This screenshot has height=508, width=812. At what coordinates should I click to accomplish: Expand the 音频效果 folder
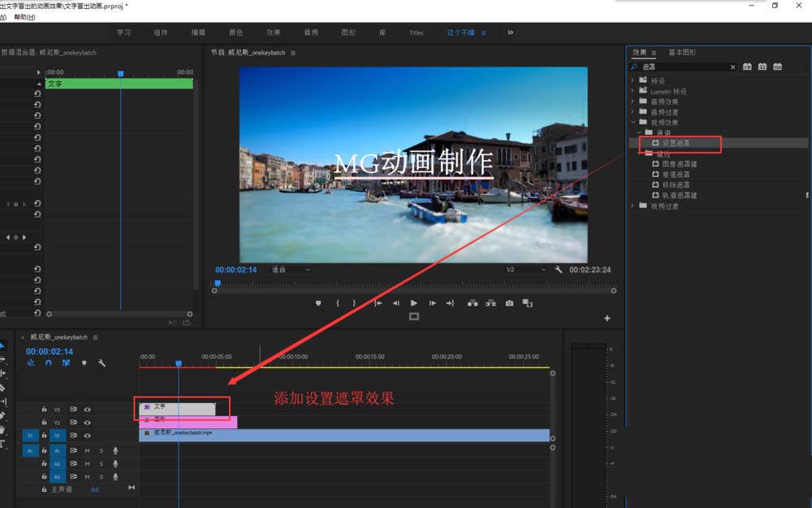(633, 101)
